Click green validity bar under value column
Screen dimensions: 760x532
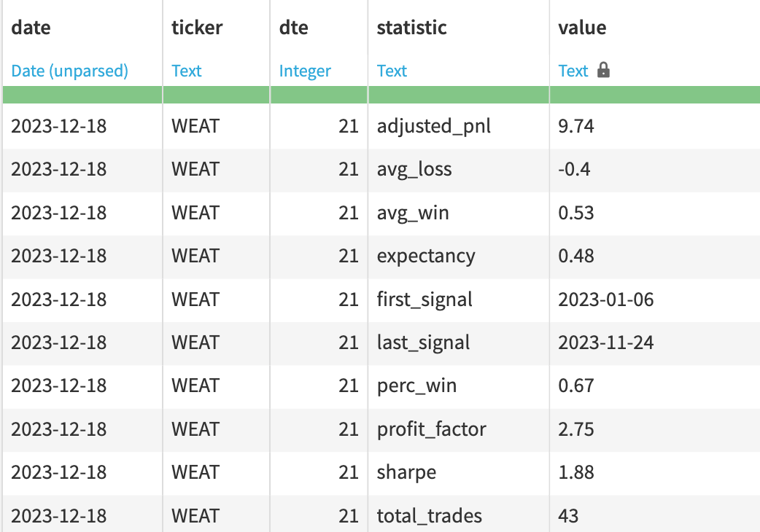click(x=654, y=95)
